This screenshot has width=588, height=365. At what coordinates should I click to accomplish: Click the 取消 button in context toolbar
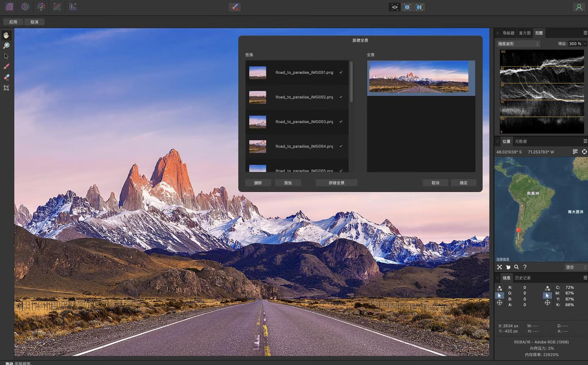pyautogui.click(x=34, y=22)
